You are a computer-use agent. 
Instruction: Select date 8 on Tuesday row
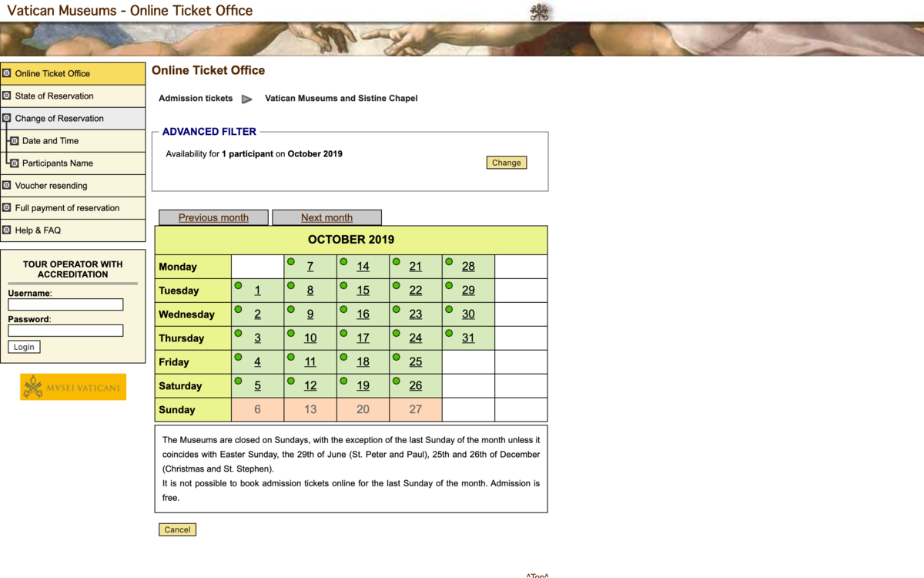point(310,291)
